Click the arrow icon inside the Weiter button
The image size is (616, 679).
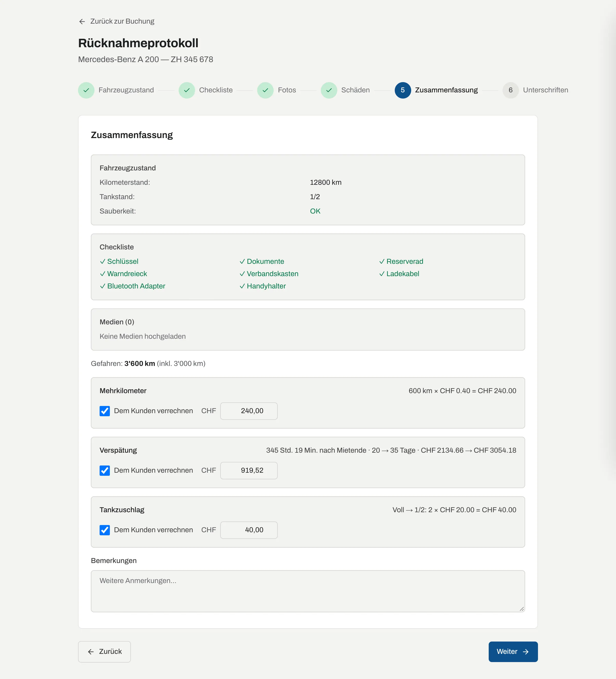tap(526, 652)
